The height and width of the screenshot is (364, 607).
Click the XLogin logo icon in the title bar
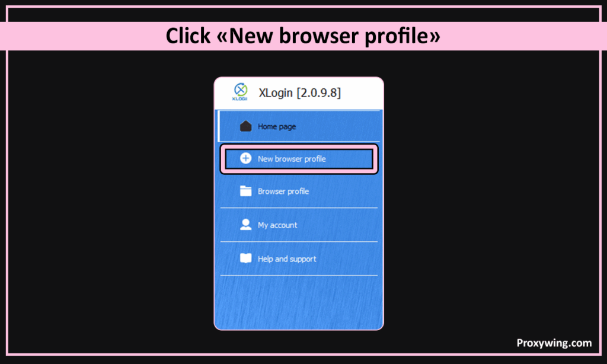coord(241,92)
